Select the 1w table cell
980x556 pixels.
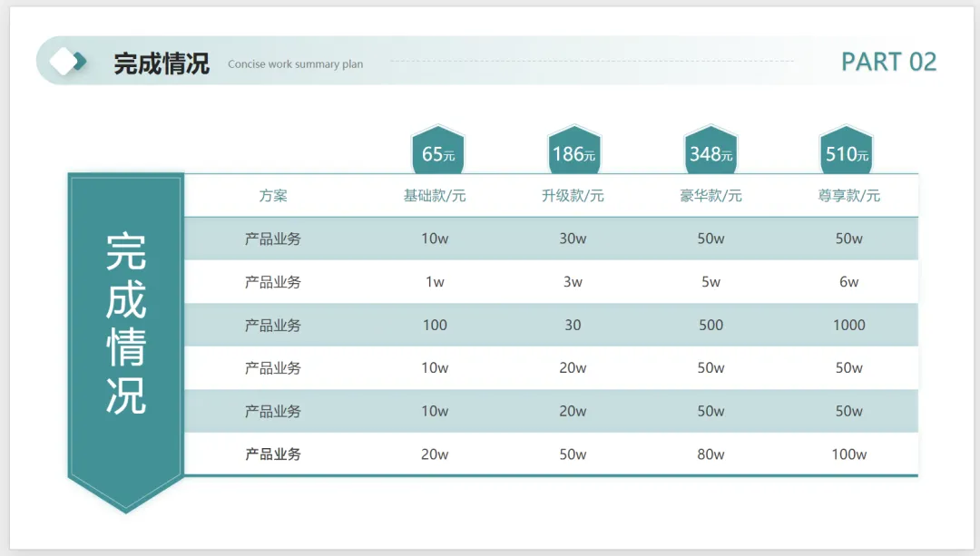pos(435,282)
